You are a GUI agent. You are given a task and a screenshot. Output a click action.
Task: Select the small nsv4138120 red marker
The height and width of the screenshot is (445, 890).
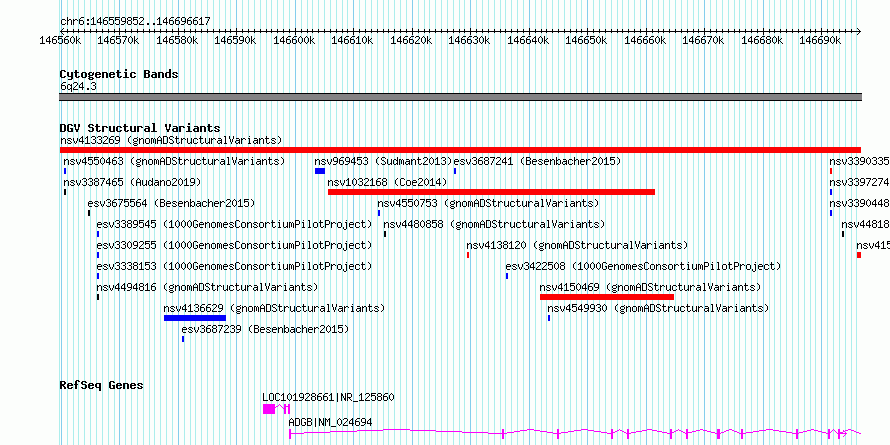tap(468, 255)
